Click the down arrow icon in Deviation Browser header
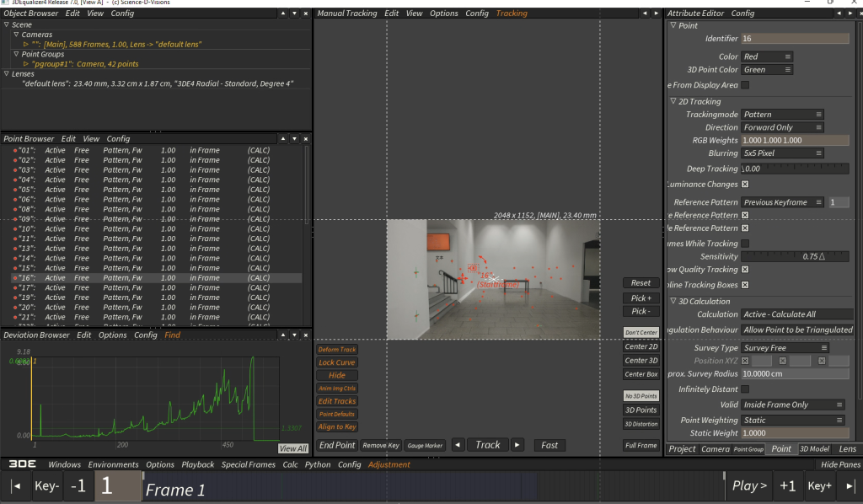 [x=293, y=335]
